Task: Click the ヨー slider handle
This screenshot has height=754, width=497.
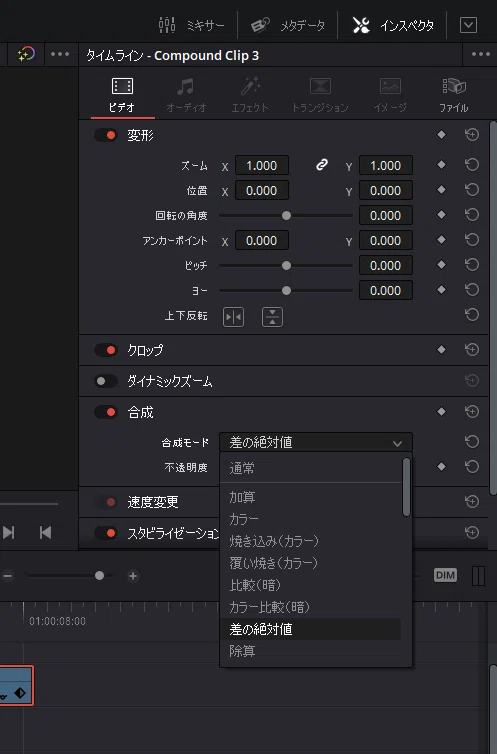Action: tap(286, 290)
